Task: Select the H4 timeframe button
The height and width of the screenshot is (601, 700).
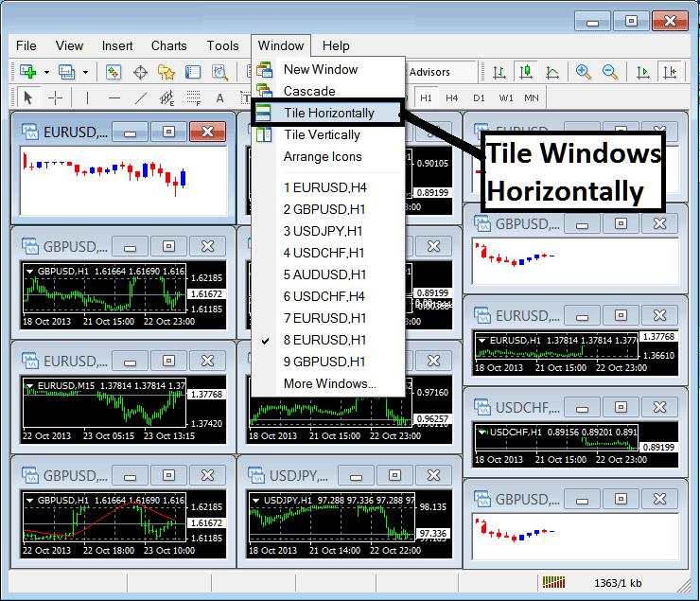Action: (x=452, y=97)
